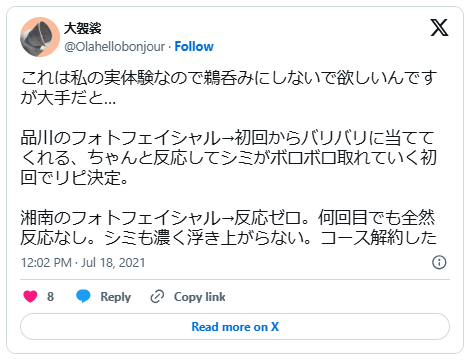Click the paragraph starting 品川のフォトフェイシャル
Image resolution: width=467 pixels, height=360 pixels.
pyautogui.click(x=229, y=158)
